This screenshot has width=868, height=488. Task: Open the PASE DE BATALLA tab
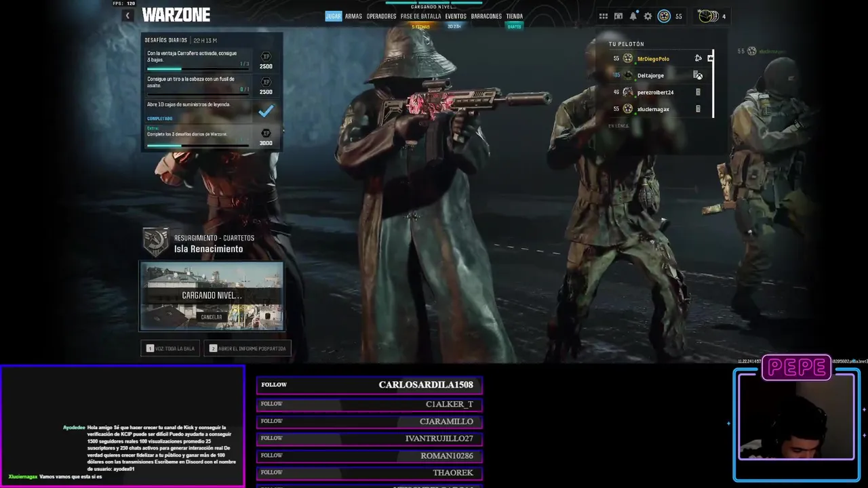[420, 16]
